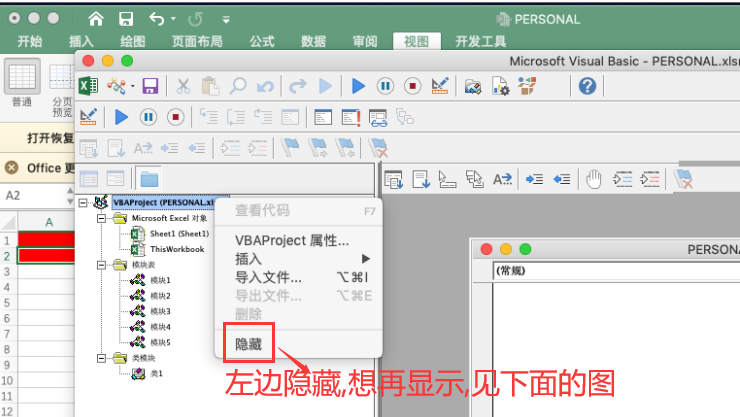
Task: Click the purple Save icon in VBA toolbar
Action: 151,86
